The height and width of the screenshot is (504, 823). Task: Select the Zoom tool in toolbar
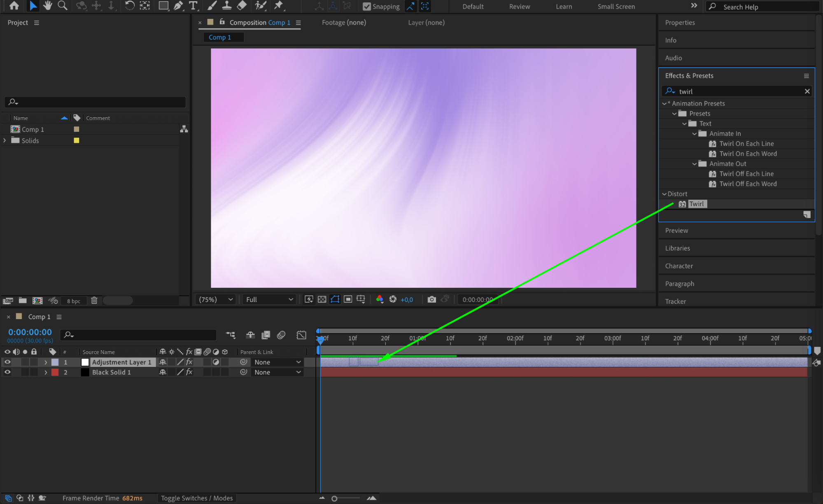(x=63, y=6)
